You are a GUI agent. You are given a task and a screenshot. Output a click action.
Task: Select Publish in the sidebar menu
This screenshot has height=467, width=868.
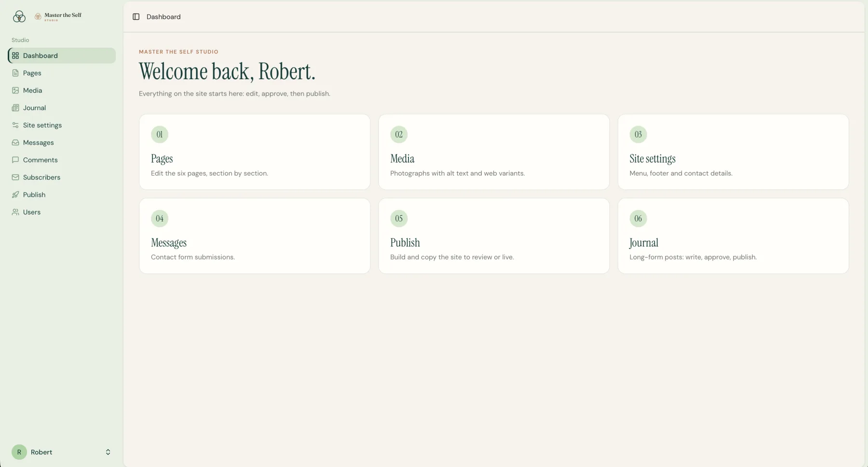point(62,194)
